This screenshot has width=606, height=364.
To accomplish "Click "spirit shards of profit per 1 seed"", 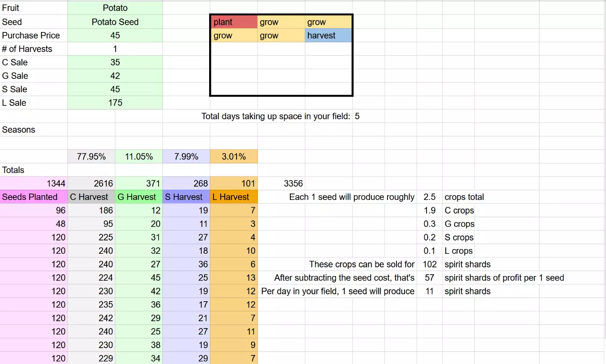I will pos(504,278).
